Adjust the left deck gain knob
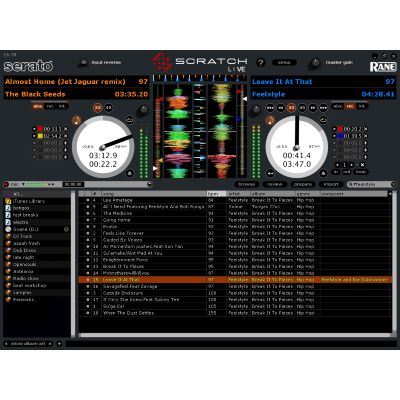Screen dimensions: 400x400 143,109
